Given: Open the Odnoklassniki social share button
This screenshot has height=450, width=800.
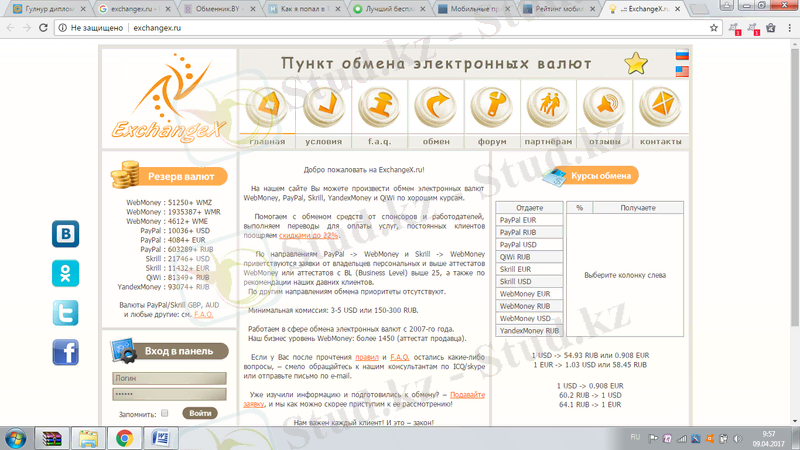Looking at the screenshot, I should click(65, 273).
